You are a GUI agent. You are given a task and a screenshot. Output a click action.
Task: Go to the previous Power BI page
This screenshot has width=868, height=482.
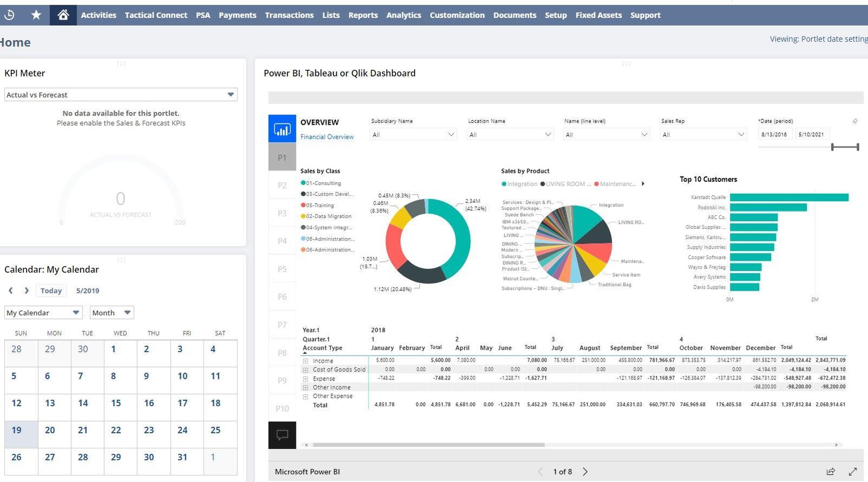point(540,472)
